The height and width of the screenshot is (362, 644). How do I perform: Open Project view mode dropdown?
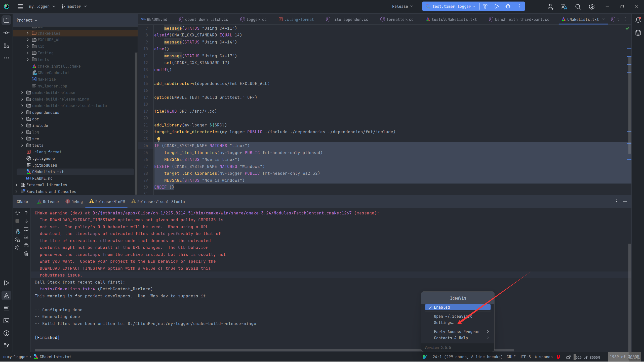[x=27, y=20]
